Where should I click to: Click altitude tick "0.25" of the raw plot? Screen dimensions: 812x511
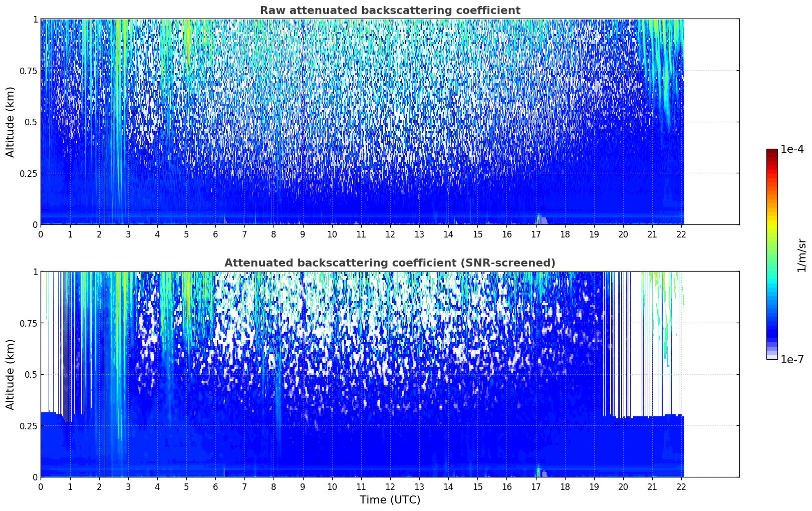pyautogui.click(x=28, y=173)
